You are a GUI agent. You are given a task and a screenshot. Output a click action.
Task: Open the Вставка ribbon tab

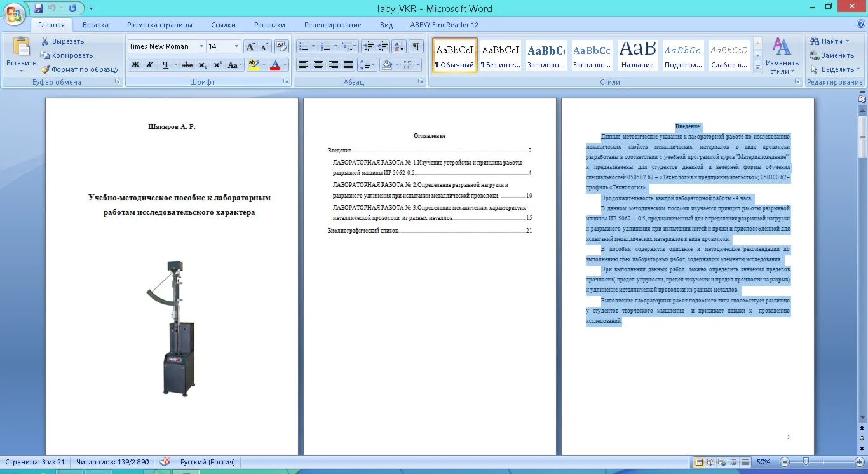pos(95,25)
